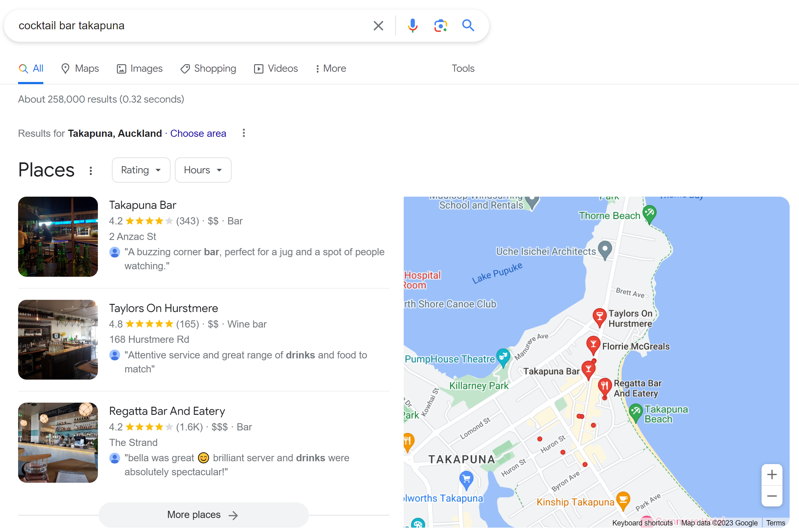Open the Taylors On Hurstmere listing
The image size is (799, 532).
pyautogui.click(x=164, y=309)
